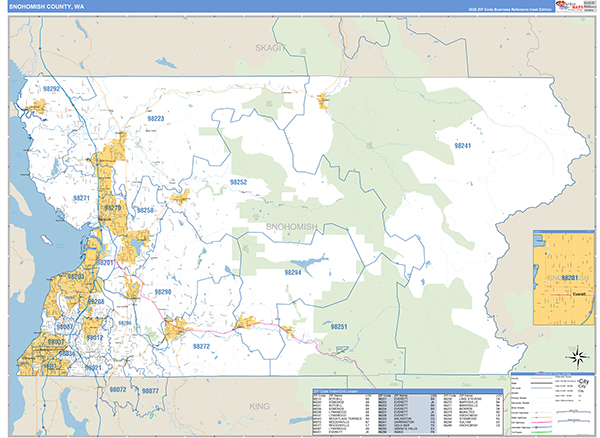Click the KING county label
This screenshot has width=600, height=438.
(259, 406)
